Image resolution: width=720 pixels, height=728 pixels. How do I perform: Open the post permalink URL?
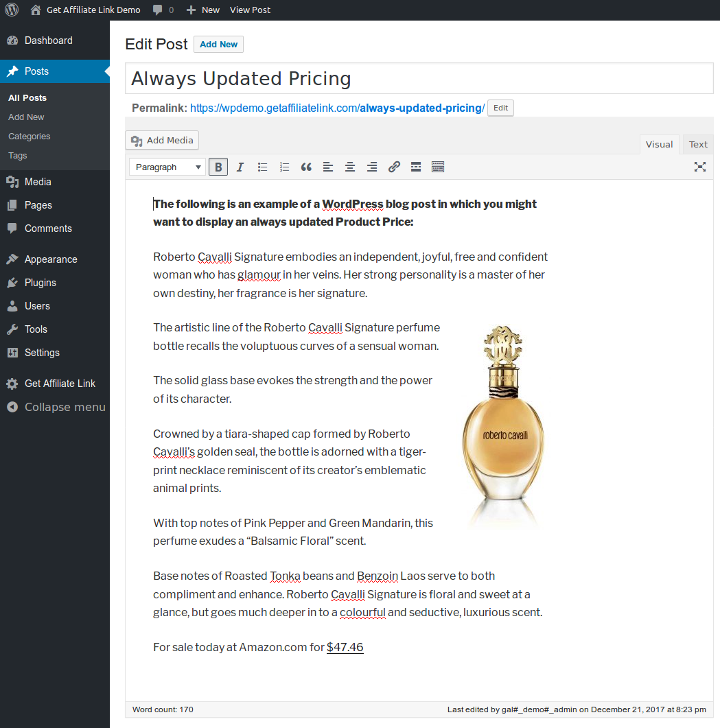[337, 108]
